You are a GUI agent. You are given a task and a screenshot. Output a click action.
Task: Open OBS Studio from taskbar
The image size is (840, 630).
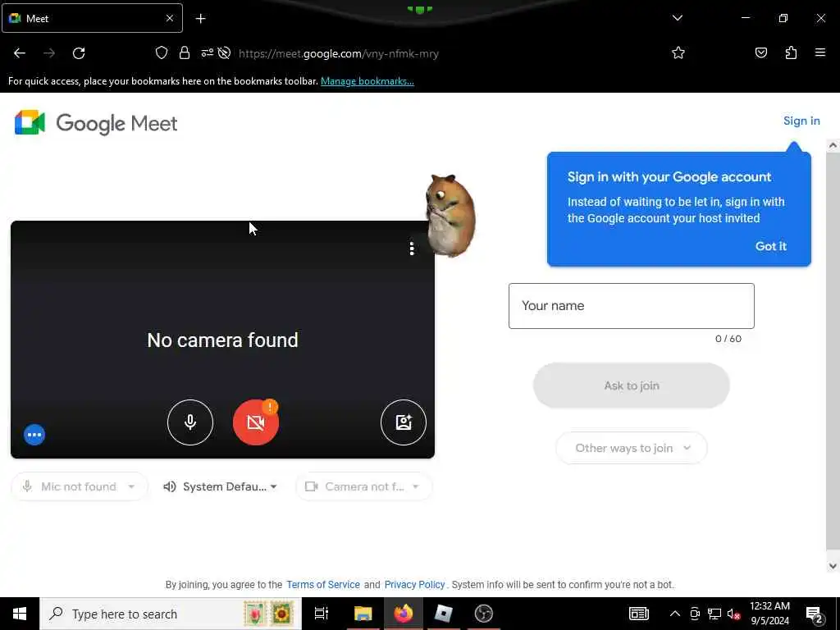(484, 614)
